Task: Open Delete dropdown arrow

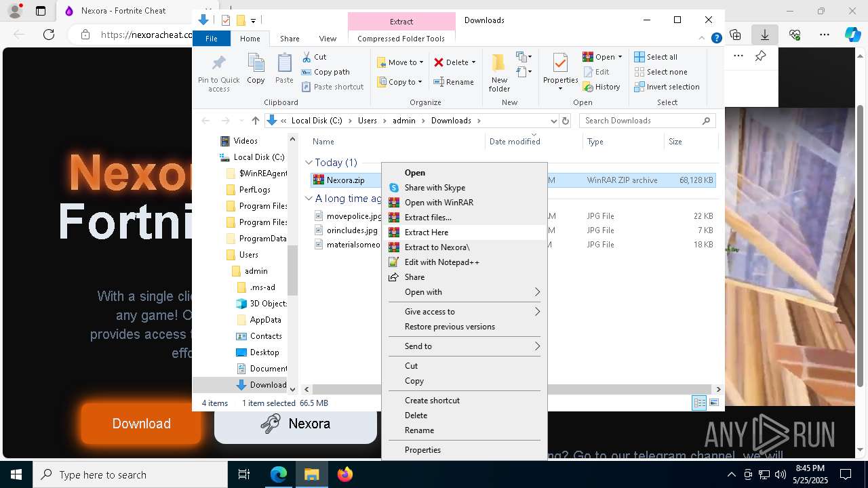Action: click(x=473, y=62)
